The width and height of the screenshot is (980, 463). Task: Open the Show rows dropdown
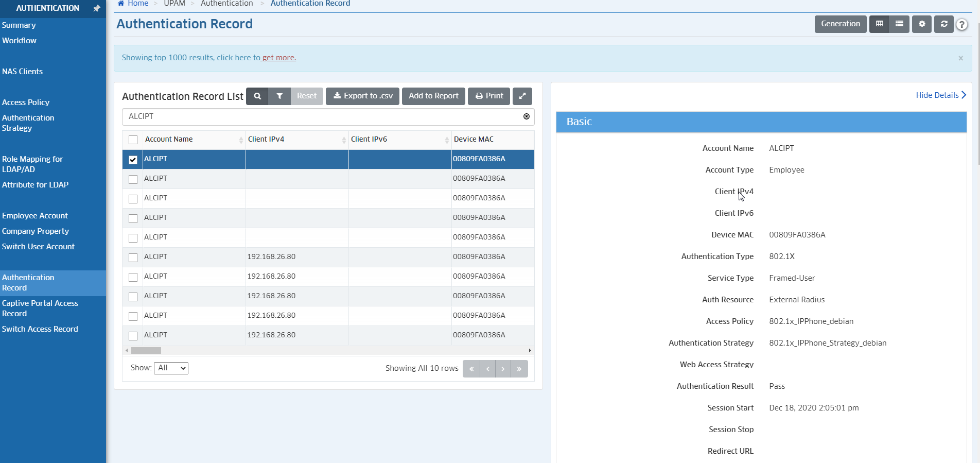point(171,368)
